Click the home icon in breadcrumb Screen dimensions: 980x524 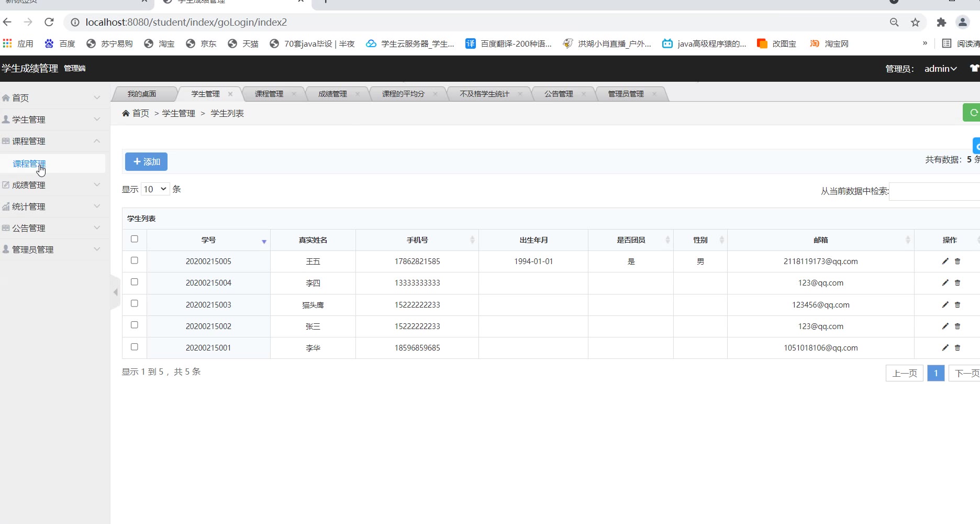pos(126,113)
